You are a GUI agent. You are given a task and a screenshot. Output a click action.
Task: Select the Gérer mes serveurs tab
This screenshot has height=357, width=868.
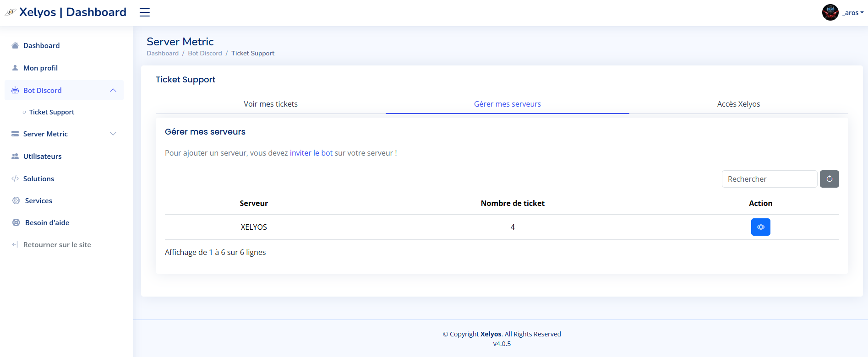507,104
